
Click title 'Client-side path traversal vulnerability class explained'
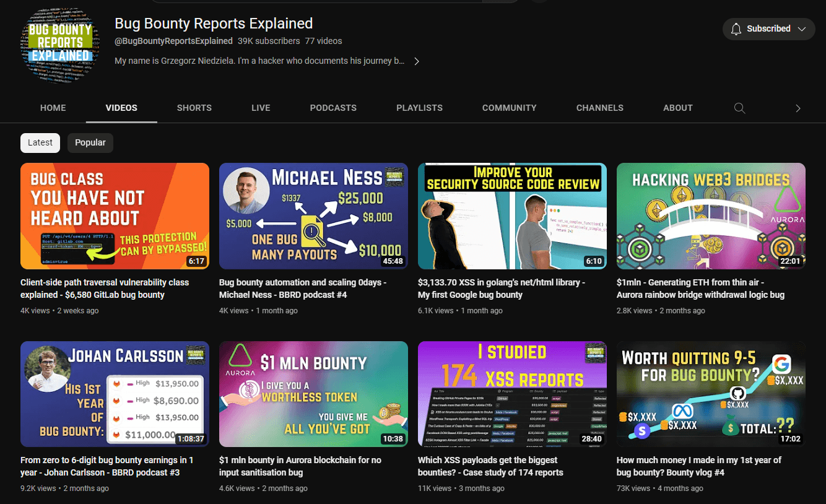click(x=105, y=289)
